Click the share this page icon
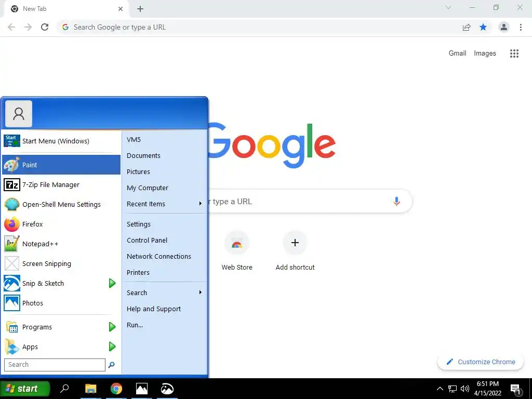Screen dimensions: 532x399 (x=467, y=27)
